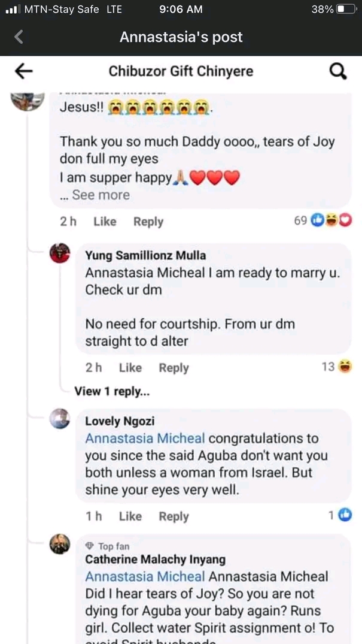Like Yung Samillionz Mulla's comment

pyautogui.click(x=130, y=368)
